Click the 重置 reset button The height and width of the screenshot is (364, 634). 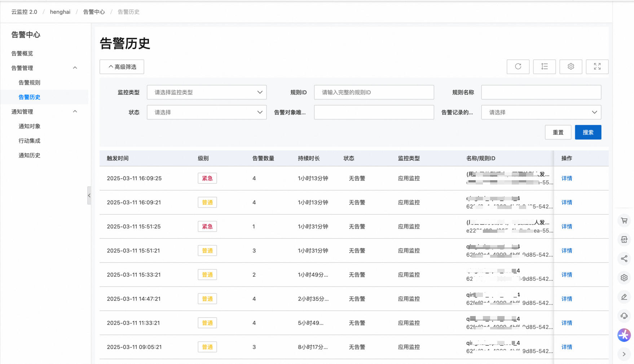click(558, 132)
